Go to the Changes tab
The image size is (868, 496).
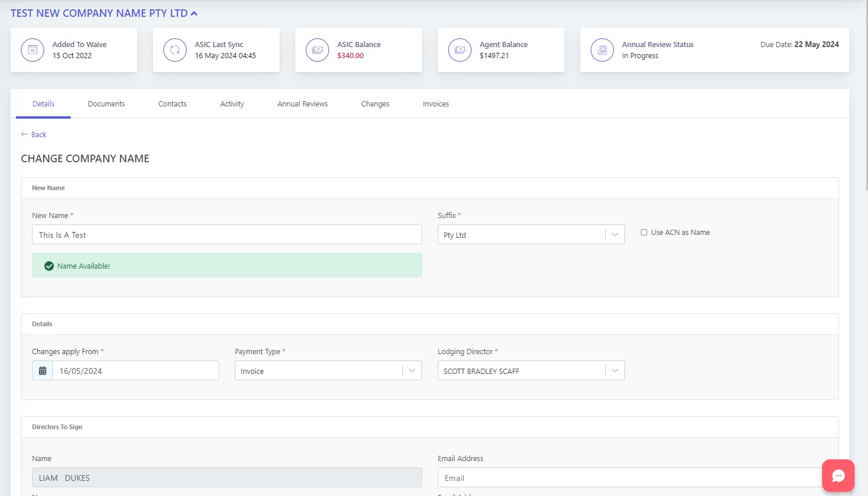[x=375, y=104]
